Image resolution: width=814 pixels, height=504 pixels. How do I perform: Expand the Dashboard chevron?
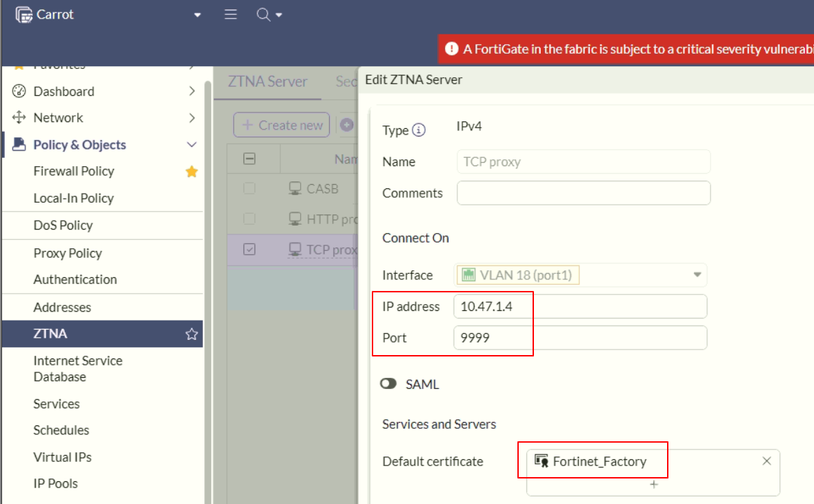tap(192, 91)
